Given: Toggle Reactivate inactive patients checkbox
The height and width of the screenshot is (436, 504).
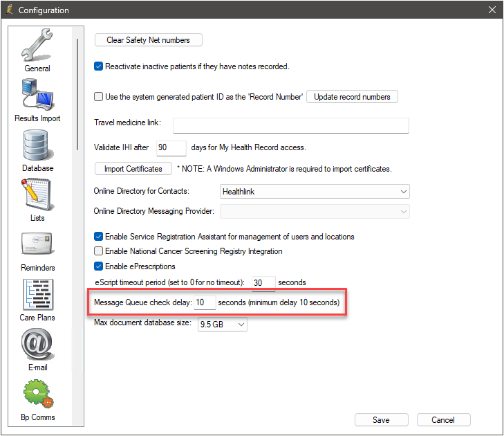Looking at the screenshot, I should [x=98, y=66].
